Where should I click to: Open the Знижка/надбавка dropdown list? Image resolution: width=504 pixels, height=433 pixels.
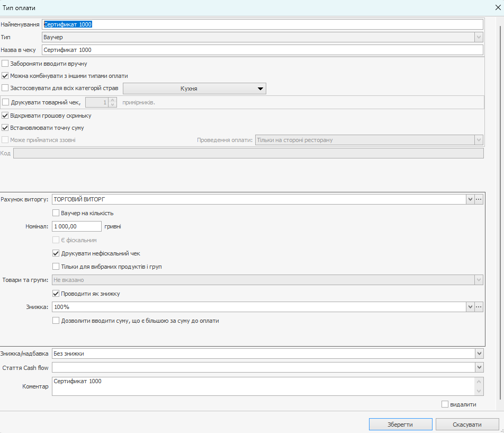[x=479, y=354]
